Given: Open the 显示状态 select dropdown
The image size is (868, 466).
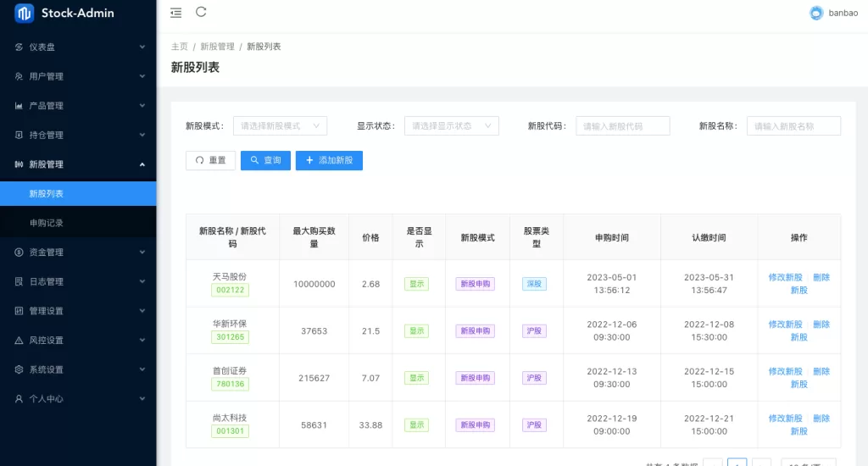Looking at the screenshot, I should click(x=452, y=126).
